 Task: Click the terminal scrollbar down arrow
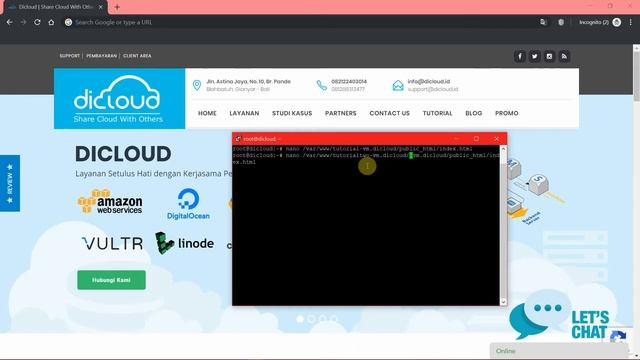[x=503, y=302]
